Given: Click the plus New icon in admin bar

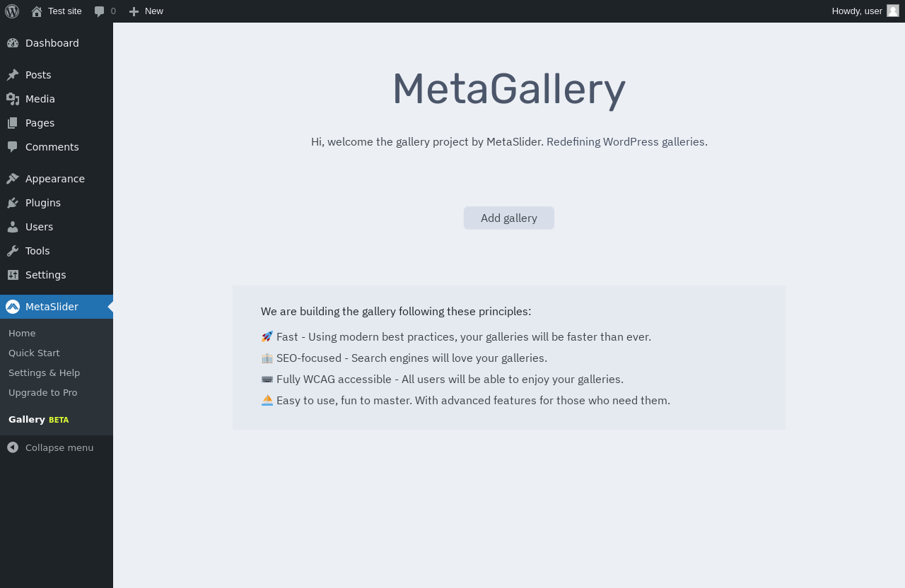Looking at the screenshot, I should pyautogui.click(x=134, y=11).
